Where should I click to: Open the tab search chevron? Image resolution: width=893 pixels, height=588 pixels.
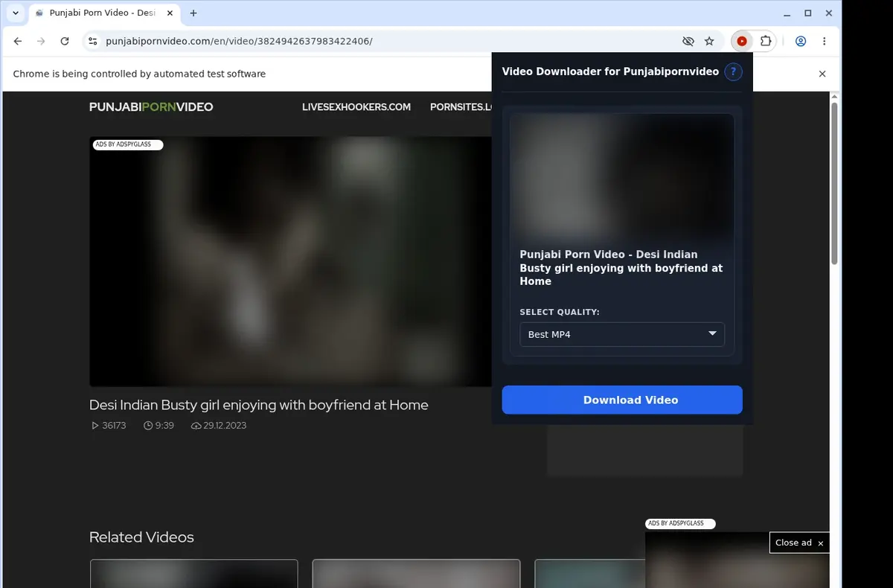pos(16,13)
